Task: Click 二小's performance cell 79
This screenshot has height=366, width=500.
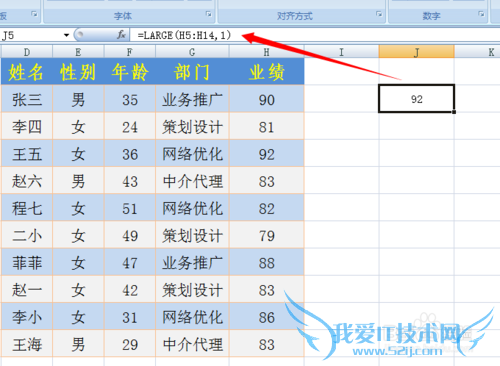Action: [266, 235]
